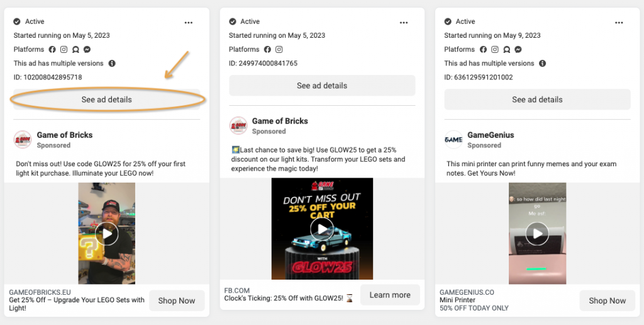Open the three-dot menu on the first ad card
The height and width of the screenshot is (325, 644).
189,22
